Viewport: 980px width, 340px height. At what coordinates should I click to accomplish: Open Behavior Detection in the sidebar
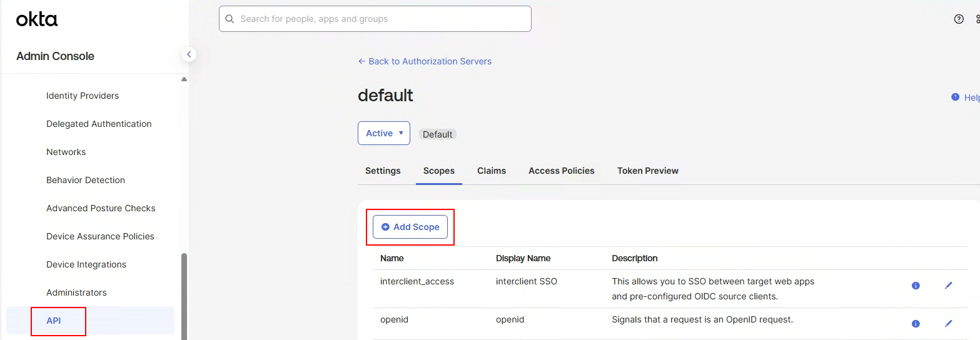point(86,180)
